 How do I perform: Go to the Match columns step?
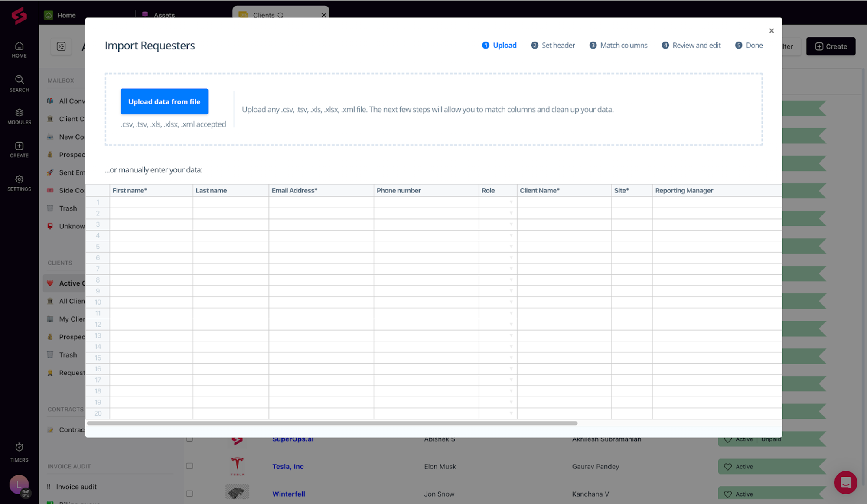(619, 46)
